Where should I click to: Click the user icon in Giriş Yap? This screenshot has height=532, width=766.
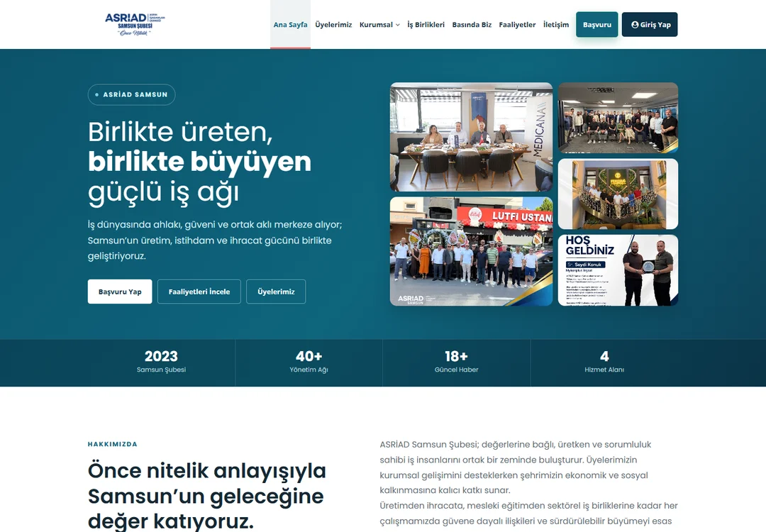[635, 24]
